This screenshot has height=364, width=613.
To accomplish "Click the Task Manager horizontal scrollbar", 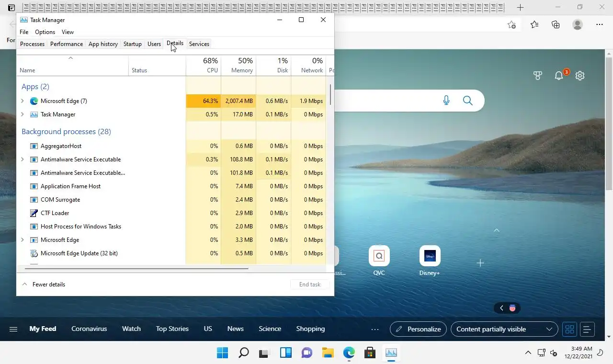I will click(x=136, y=269).
